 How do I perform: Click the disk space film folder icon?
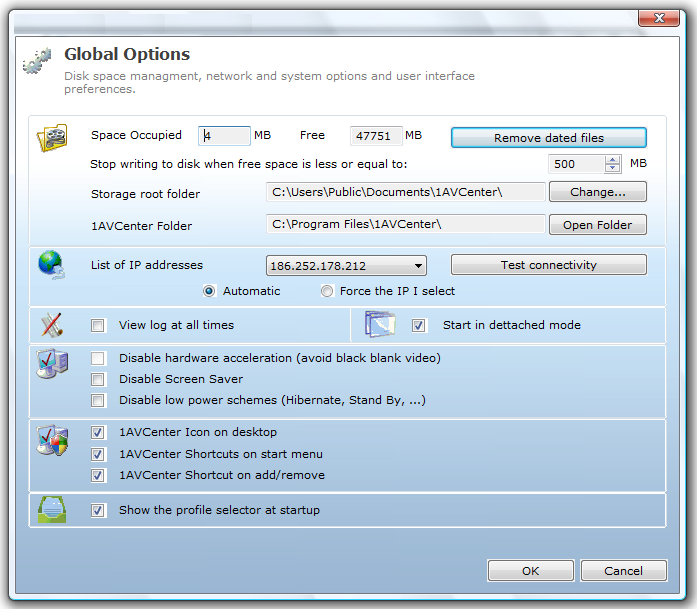click(x=52, y=137)
